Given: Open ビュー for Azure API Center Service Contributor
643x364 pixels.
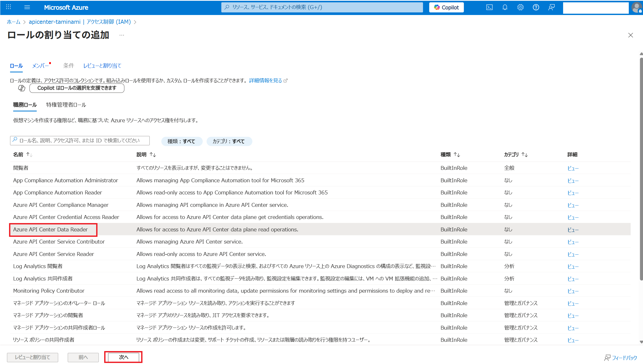Looking at the screenshot, I should (x=573, y=242).
